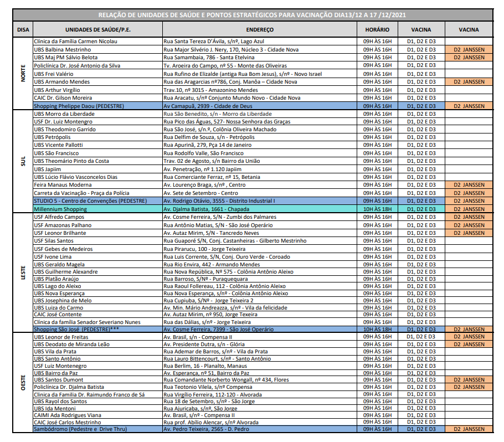Select D2 JANSSEN cell for UBS Balbina Mestrinho

(x=469, y=49)
